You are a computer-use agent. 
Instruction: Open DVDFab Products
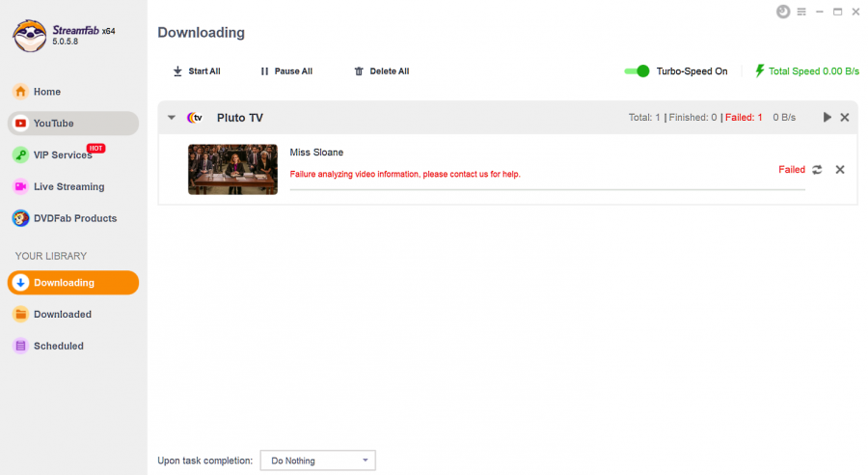73,218
